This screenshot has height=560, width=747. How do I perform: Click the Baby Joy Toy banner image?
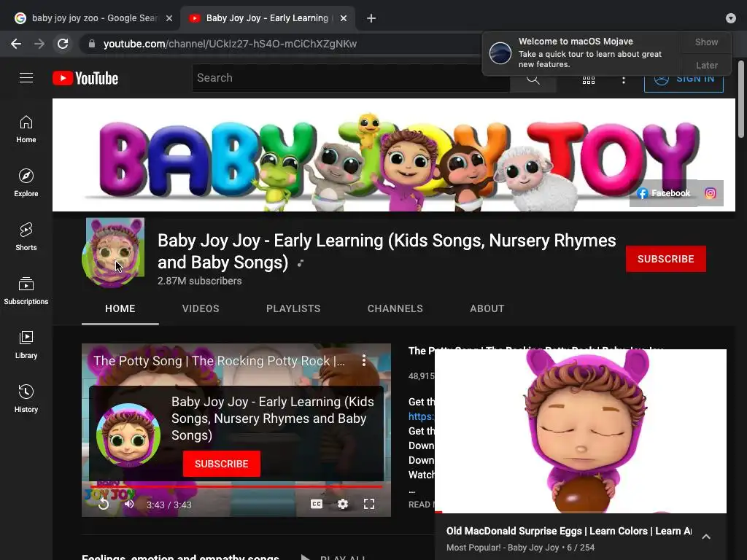point(393,155)
